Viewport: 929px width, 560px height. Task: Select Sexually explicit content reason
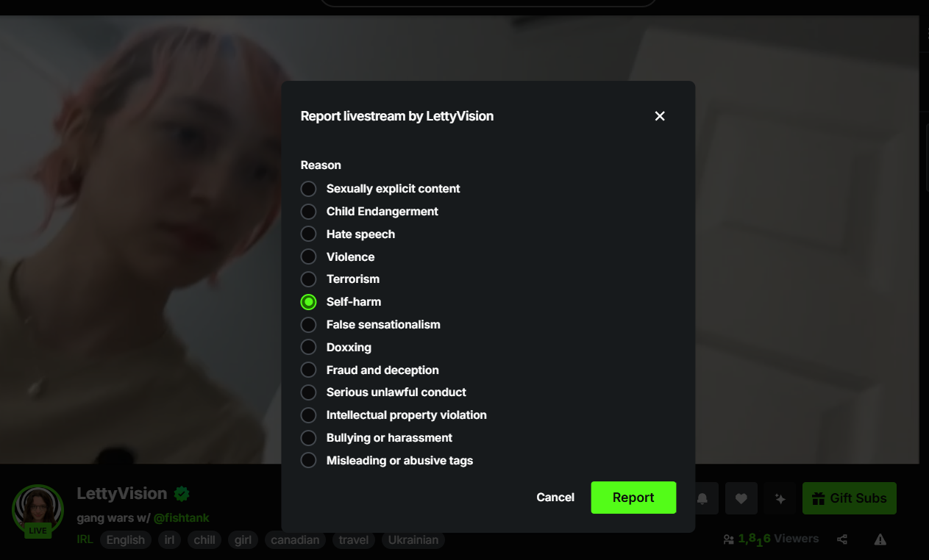[x=308, y=189]
